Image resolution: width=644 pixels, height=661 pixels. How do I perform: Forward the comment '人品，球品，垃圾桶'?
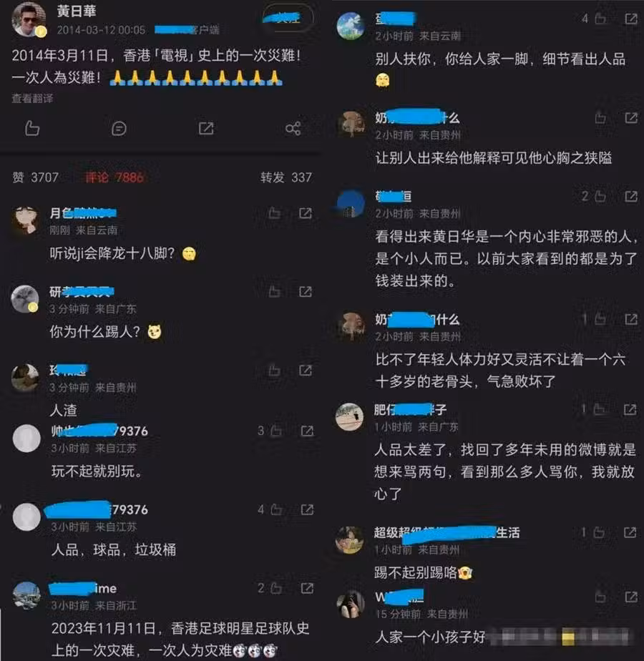[307, 509]
